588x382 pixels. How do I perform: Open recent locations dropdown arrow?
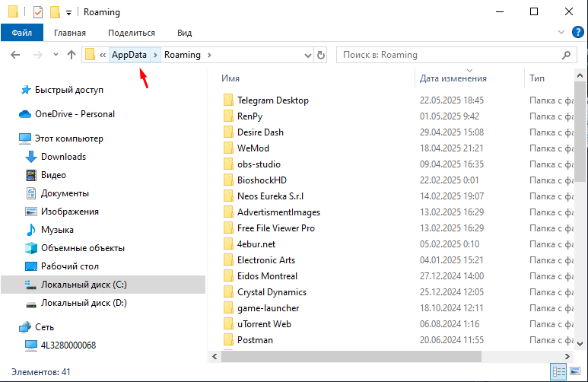(56, 55)
